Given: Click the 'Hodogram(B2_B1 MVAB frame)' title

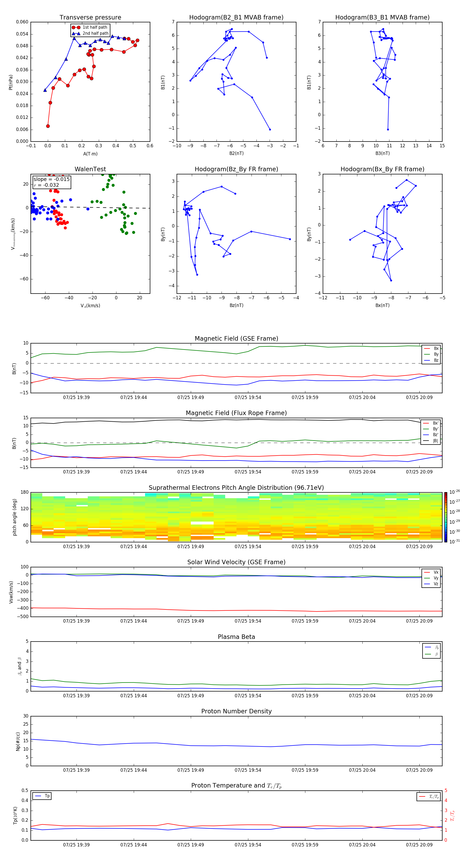Looking at the screenshot, I should 236,18.
